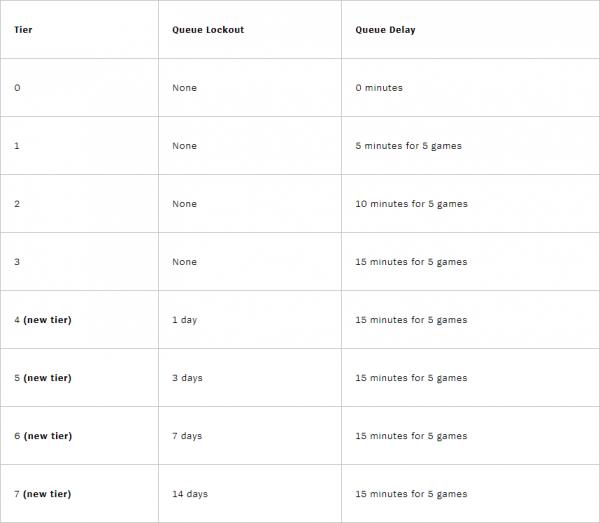Select the "1 day" queue lockout cell
Image resolution: width=600 pixels, height=523 pixels.
point(185,320)
